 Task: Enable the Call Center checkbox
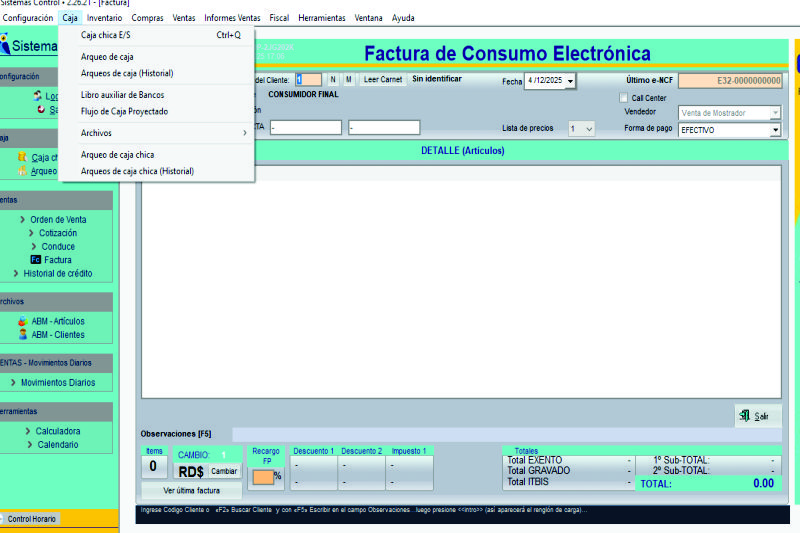(x=624, y=98)
